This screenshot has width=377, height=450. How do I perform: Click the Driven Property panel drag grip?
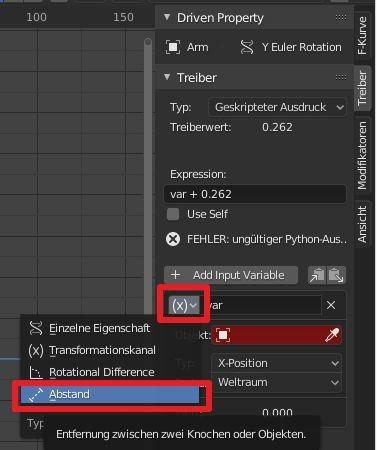coord(341,17)
